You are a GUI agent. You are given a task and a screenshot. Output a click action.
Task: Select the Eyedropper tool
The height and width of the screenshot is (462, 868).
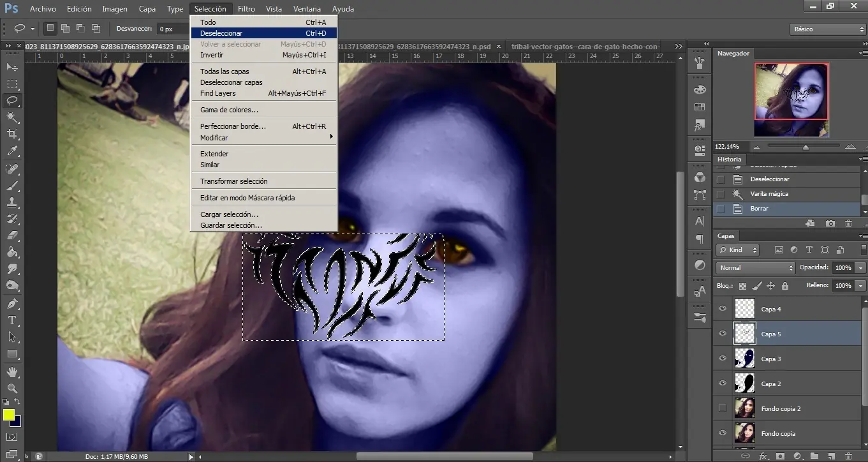(x=12, y=151)
